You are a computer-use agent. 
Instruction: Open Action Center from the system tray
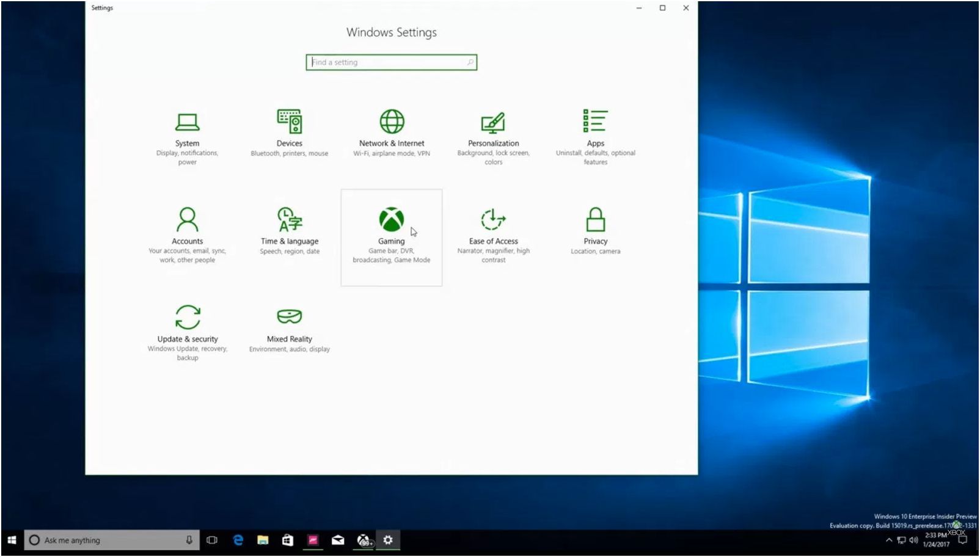(961, 540)
